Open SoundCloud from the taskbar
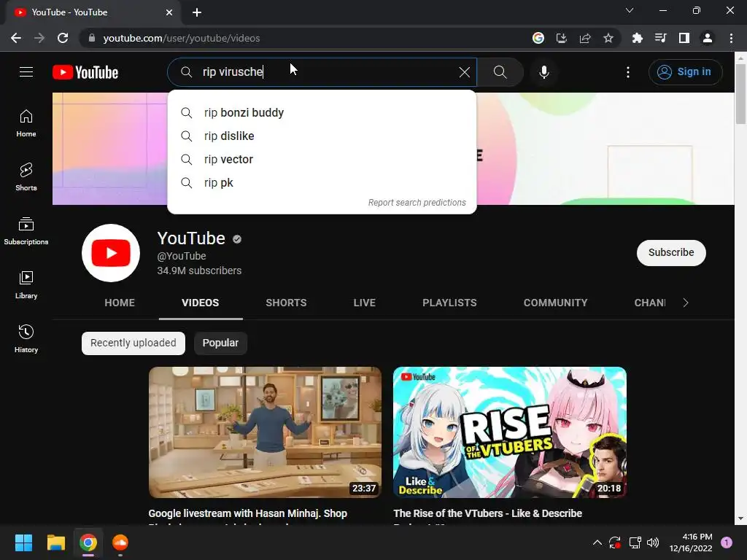 pyautogui.click(x=120, y=542)
